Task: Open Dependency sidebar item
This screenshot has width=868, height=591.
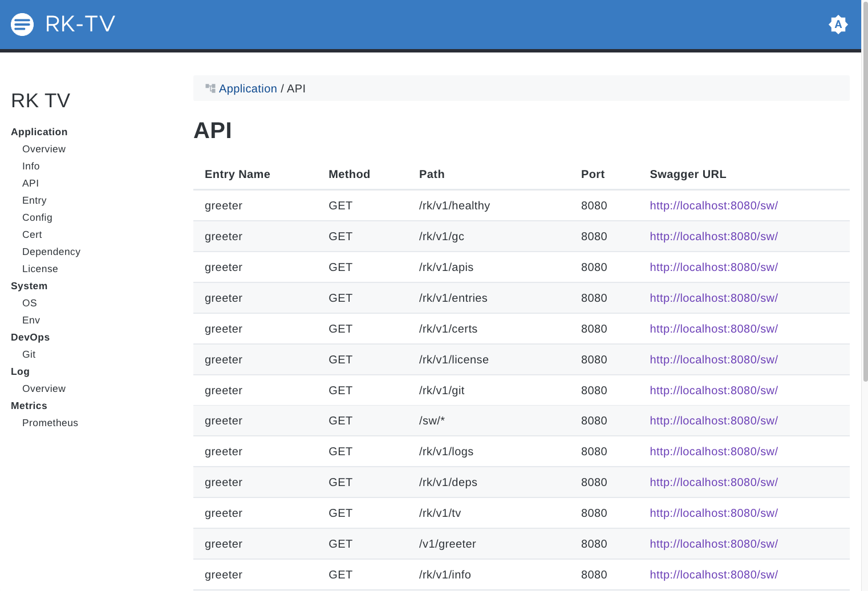Action: [51, 252]
